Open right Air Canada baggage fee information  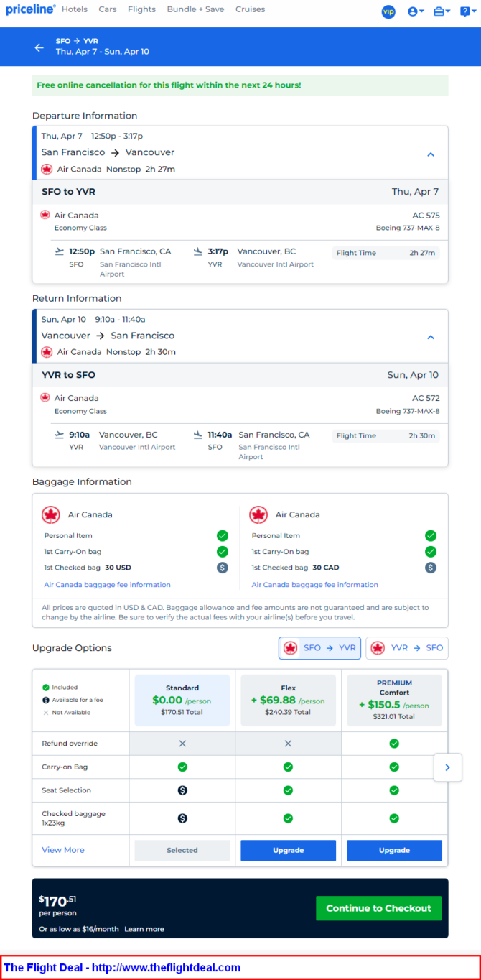click(x=315, y=585)
